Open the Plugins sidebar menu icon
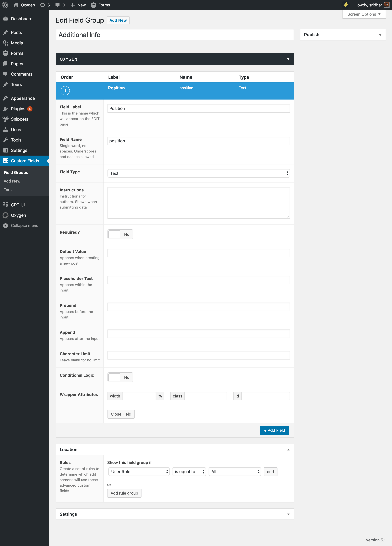The height and width of the screenshot is (546, 392). [6, 109]
